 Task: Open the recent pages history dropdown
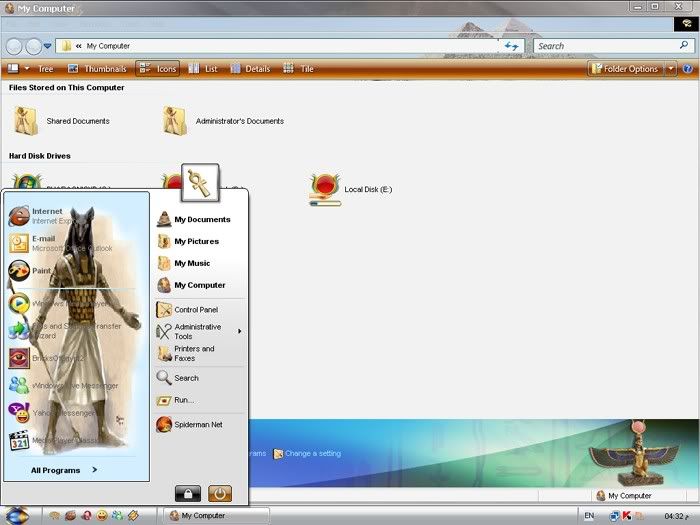pos(47,46)
